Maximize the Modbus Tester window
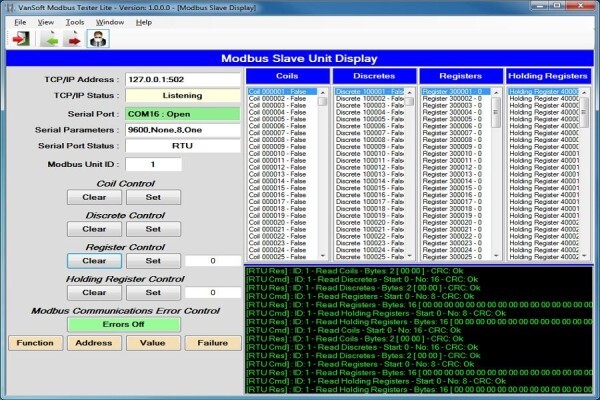Screen dimensions: 600x400 click(557, 6)
